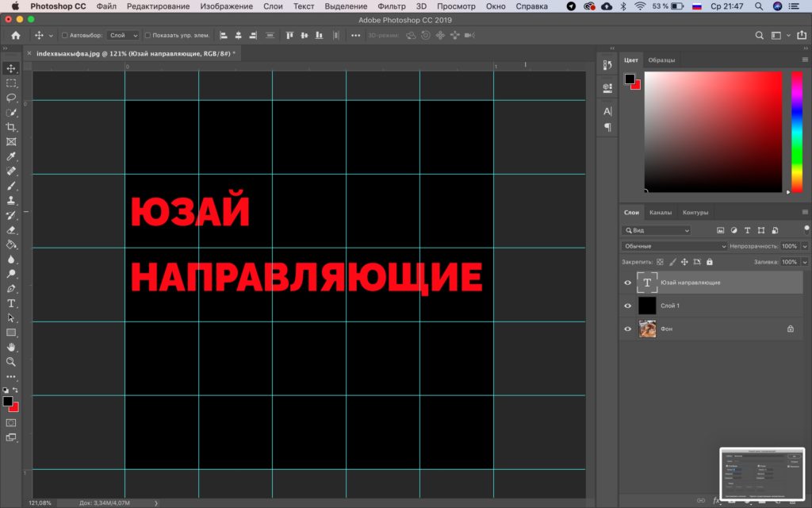Enable Показать упр. элем. checkbox
812x508 pixels.
tap(147, 36)
